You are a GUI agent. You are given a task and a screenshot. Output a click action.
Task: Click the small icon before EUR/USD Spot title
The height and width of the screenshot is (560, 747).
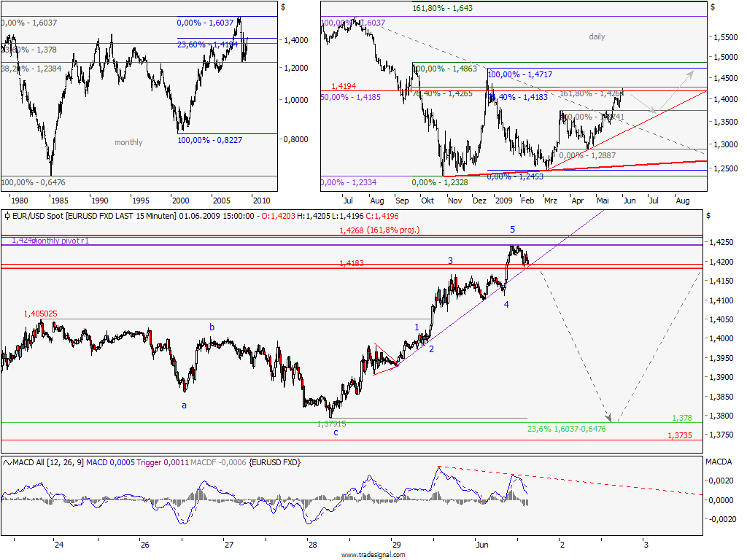click(x=7, y=216)
